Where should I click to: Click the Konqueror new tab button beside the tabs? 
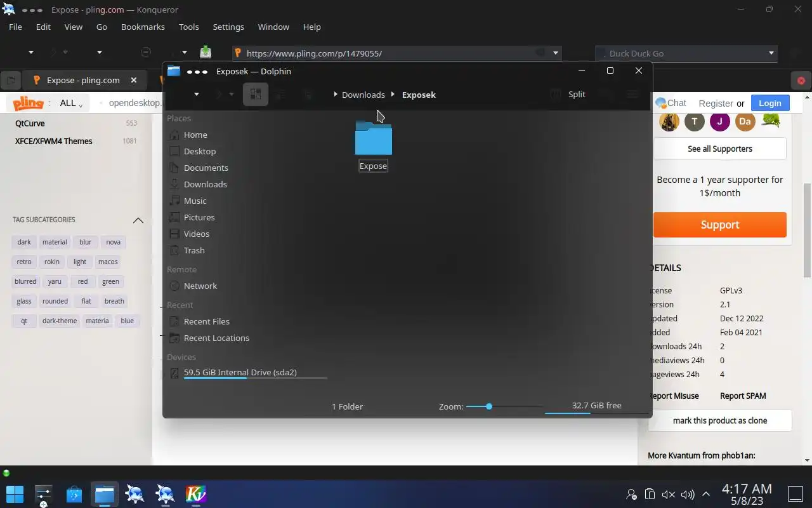pyautogui.click(x=11, y=80)
